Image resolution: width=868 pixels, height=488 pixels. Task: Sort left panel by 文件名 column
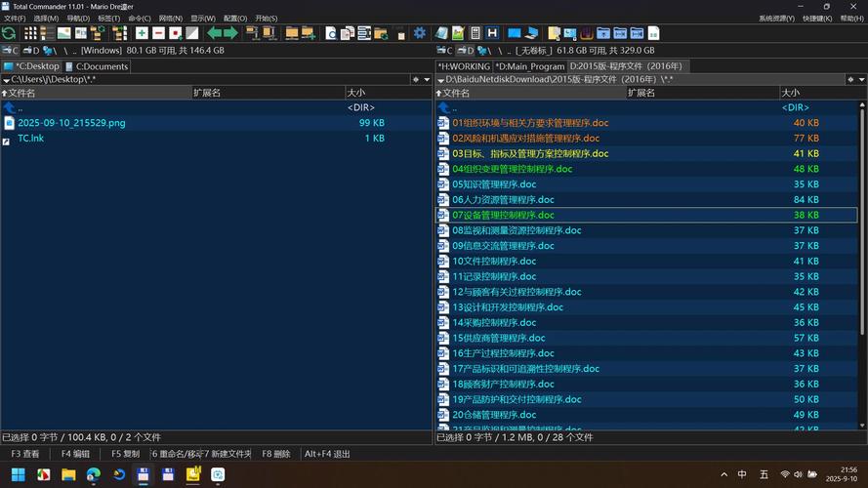pyautogui.click(x=97, y=93)
